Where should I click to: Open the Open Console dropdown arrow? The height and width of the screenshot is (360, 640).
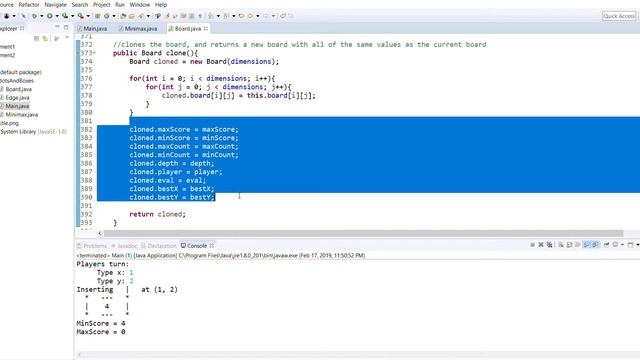[638, 245]
